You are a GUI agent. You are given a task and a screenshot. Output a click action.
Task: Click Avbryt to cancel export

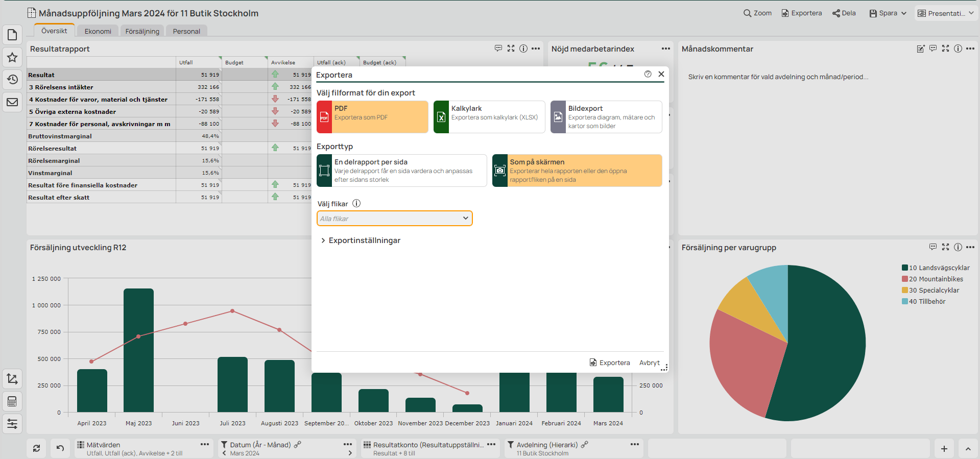point(649,363)
